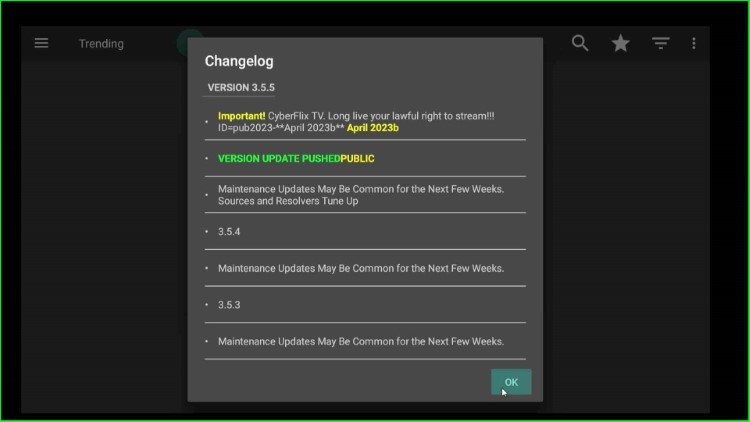Open the search magnifier icon

click(x=580, y=44)
